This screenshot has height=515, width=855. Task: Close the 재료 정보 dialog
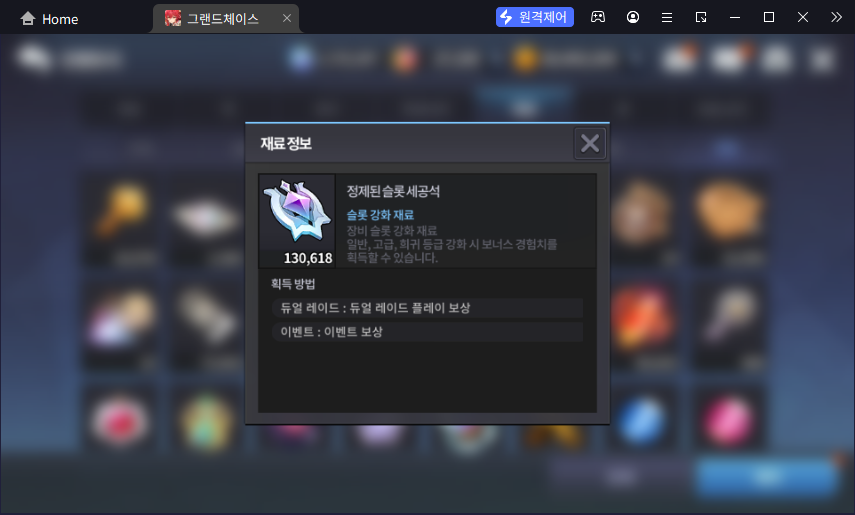pyautogui.click(x=589, y=143)
